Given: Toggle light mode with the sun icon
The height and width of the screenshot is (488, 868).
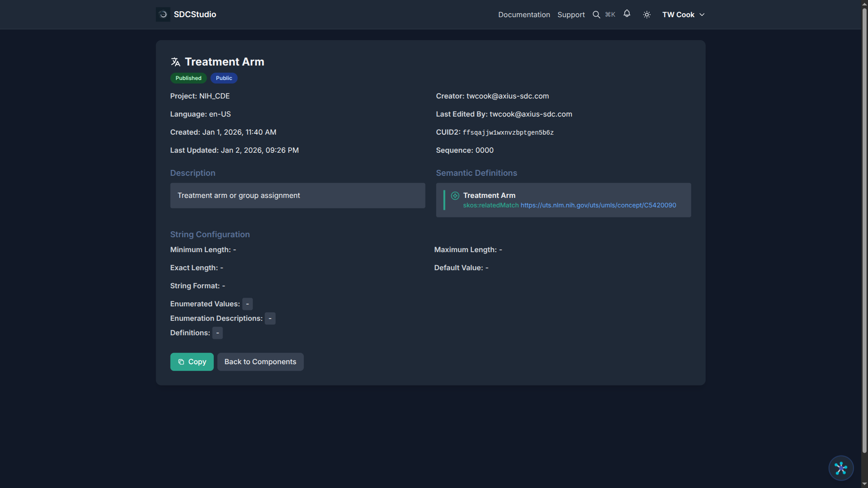Looking at the screenshot, I should [x=646, y=14].
